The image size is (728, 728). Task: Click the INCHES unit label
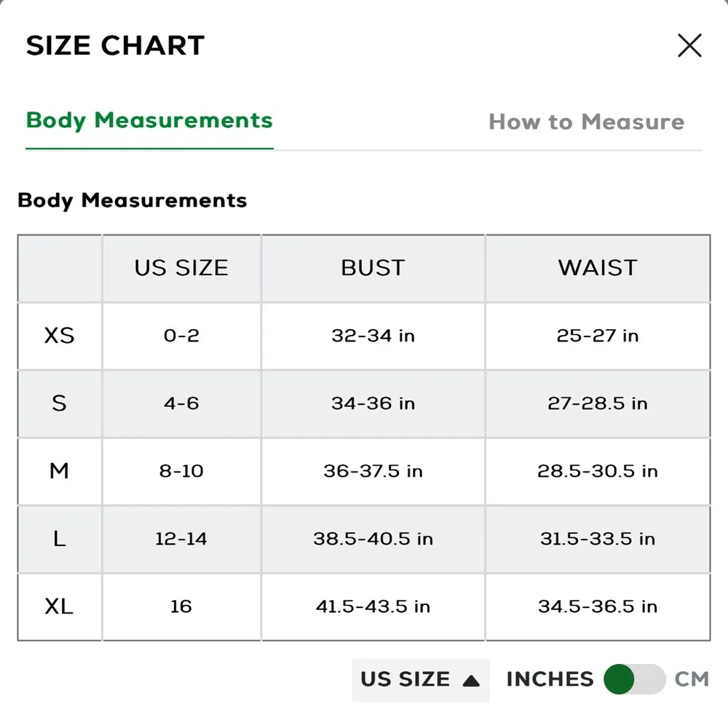[x=550, y=679]
